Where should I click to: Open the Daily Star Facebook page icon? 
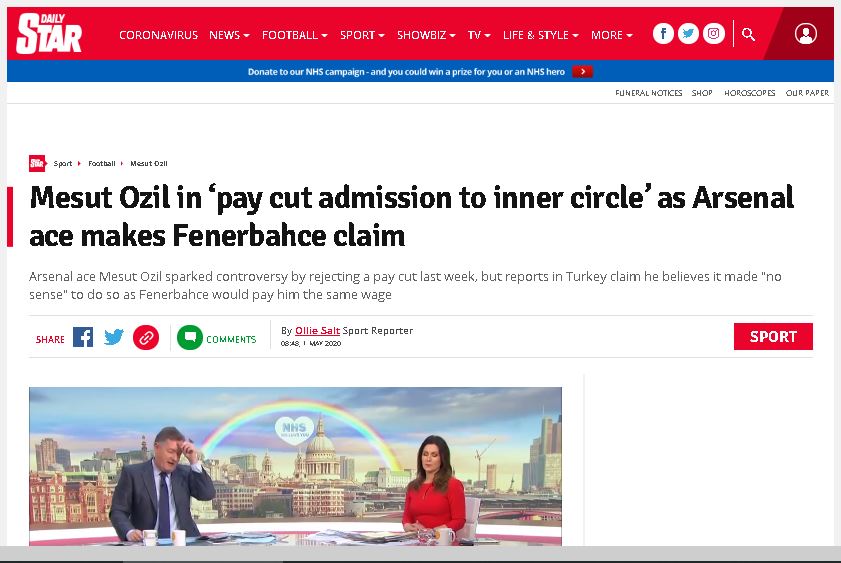coord(663,34)
